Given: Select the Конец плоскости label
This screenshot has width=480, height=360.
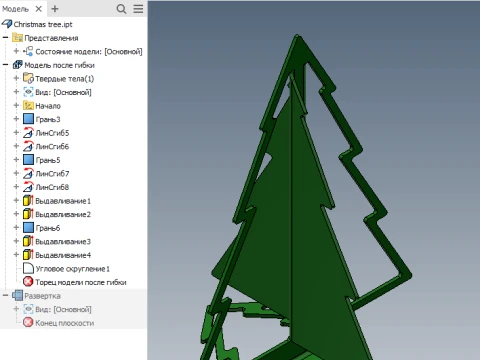Looking at the screenshot, I should click(65, 323).
